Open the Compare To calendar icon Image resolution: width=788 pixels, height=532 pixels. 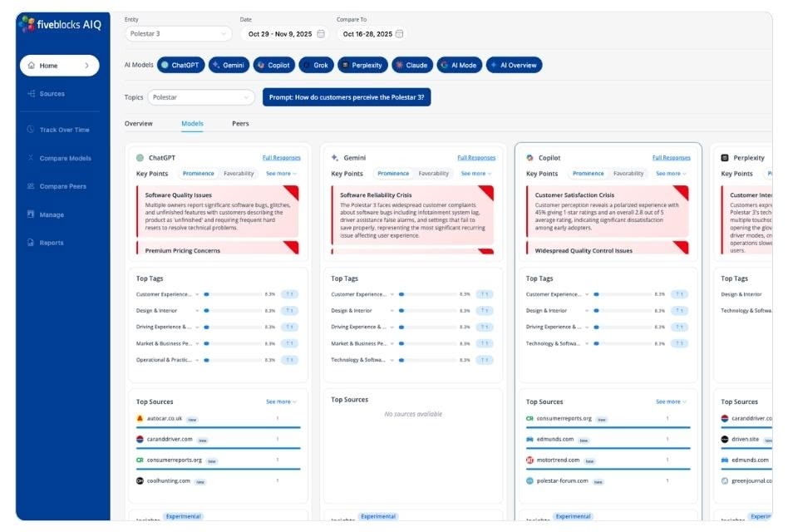click(x=400, y=34)
